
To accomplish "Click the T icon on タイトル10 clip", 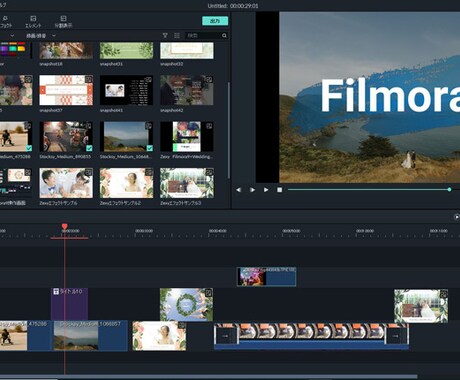I will tap(56, 291).
